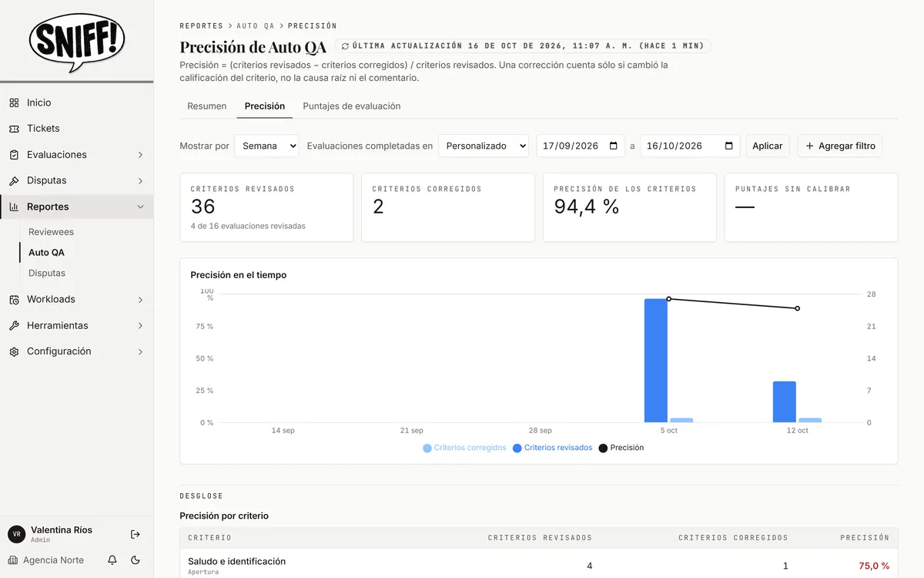Click the Inicio grid icon

[14, 102]
